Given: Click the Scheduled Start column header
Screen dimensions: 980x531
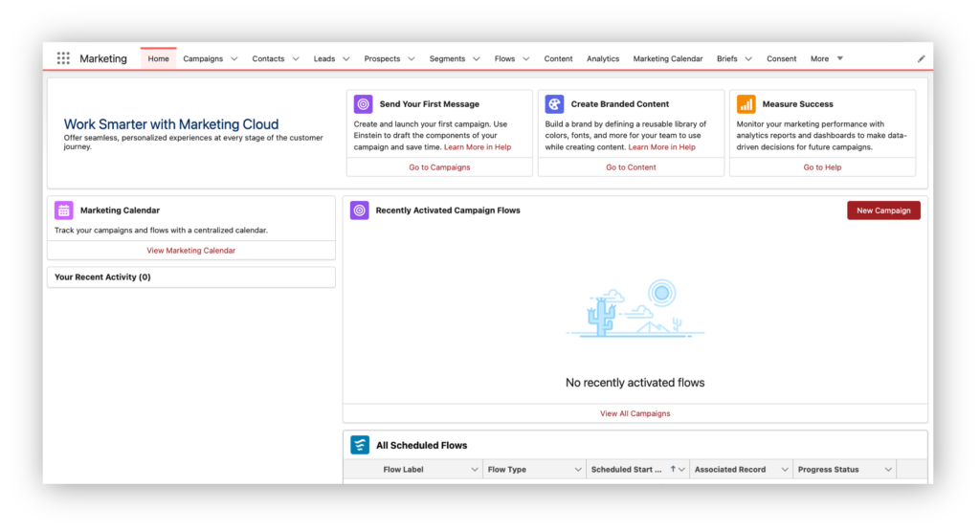Looking at the screenshot, I should click(x=626, y=470).
